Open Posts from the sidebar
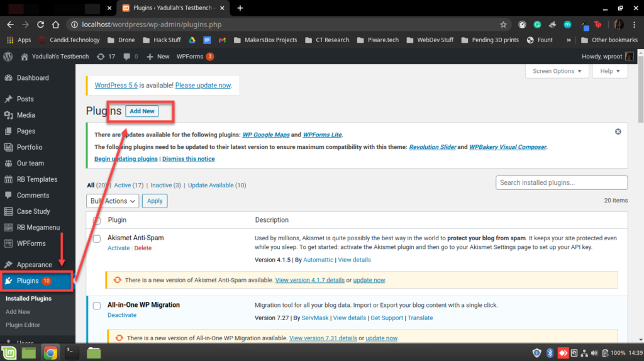Screen dimensions: 644x361 click(25, 99)
